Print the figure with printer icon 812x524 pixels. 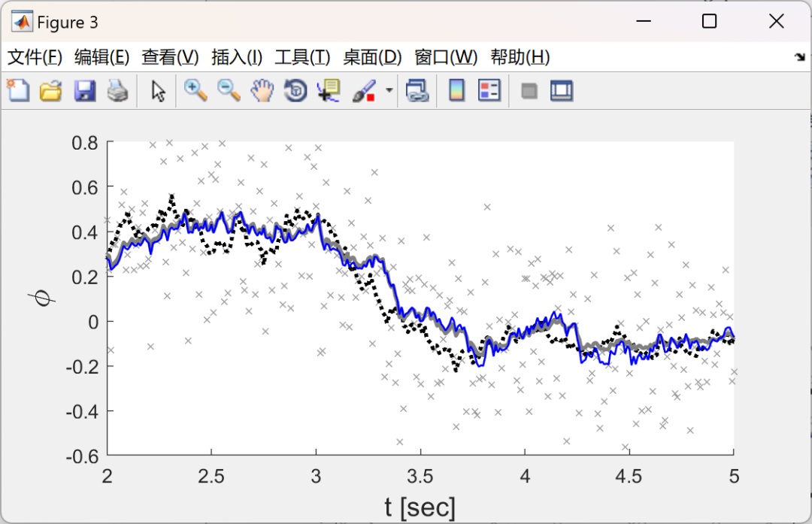tap(117, 91)
